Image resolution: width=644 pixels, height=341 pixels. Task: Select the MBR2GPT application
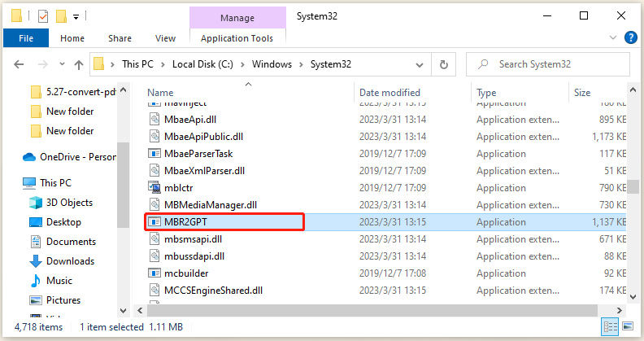click(185, 222)
